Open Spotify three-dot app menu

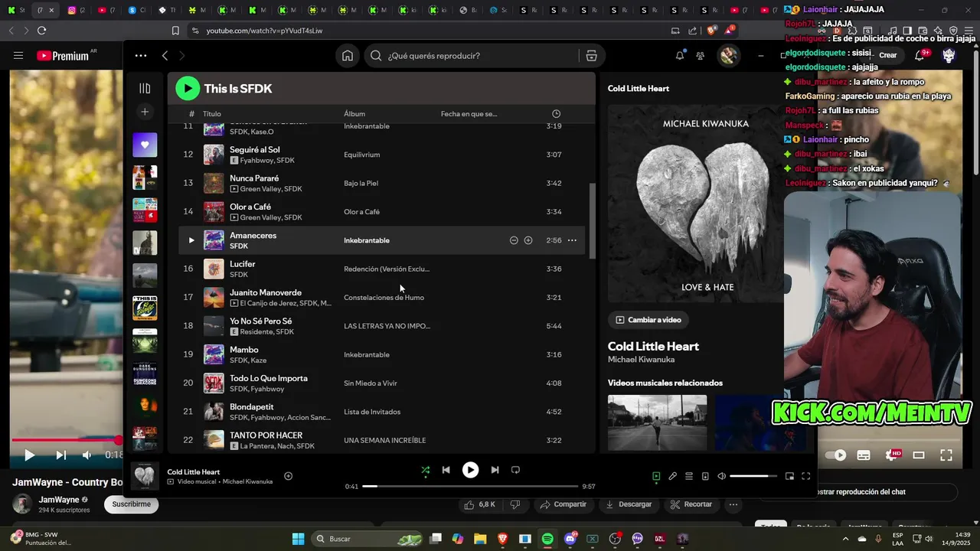point(141,56)
